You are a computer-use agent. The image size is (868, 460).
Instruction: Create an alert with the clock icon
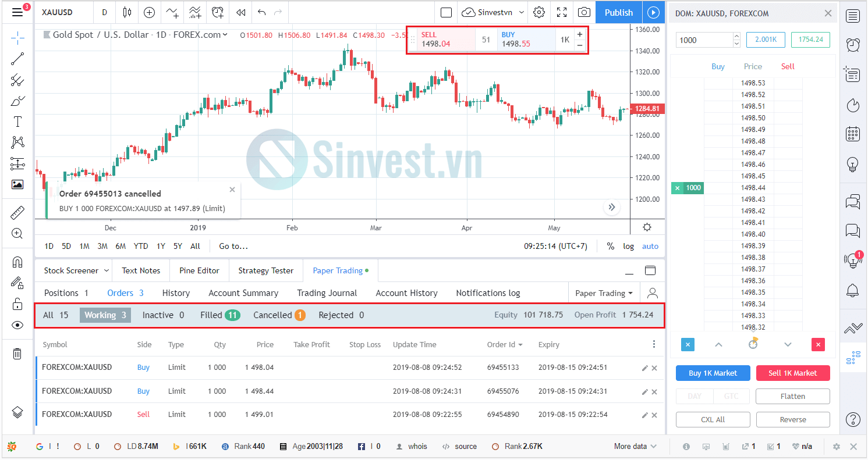[218, 12]
